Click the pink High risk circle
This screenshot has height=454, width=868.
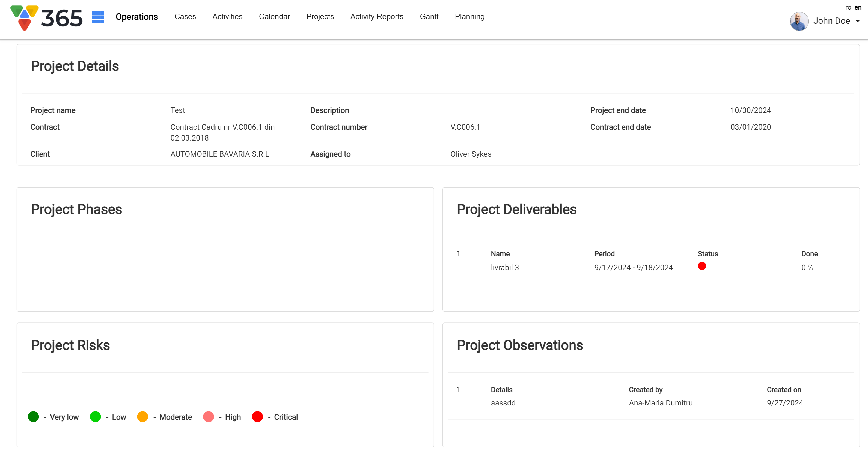pos(209,417)
